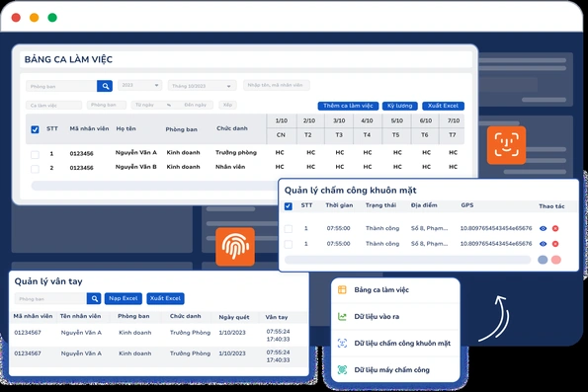588x392 pixels.
Task: Click Nguyễn Văn B name cell
Action: pos(135,167)
